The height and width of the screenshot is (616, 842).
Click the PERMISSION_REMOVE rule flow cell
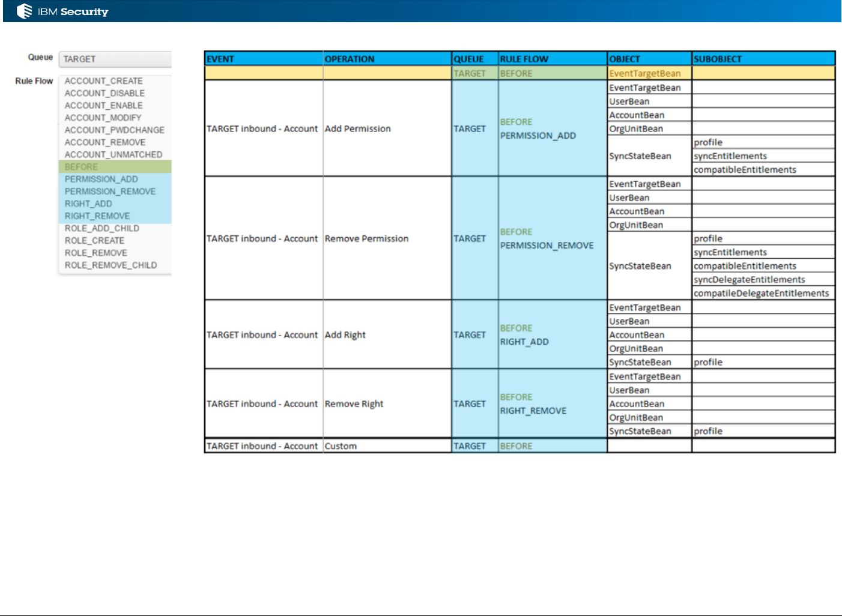click(553, 238)
